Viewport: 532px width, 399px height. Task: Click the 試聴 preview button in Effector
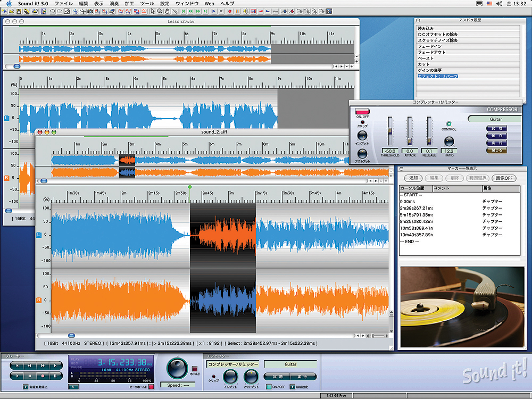(x=277, y=376)
